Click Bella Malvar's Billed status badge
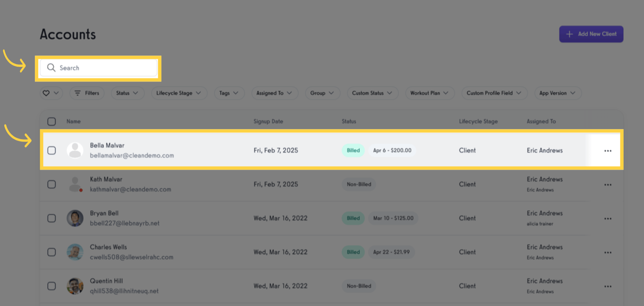 click(x=353, y=150)
